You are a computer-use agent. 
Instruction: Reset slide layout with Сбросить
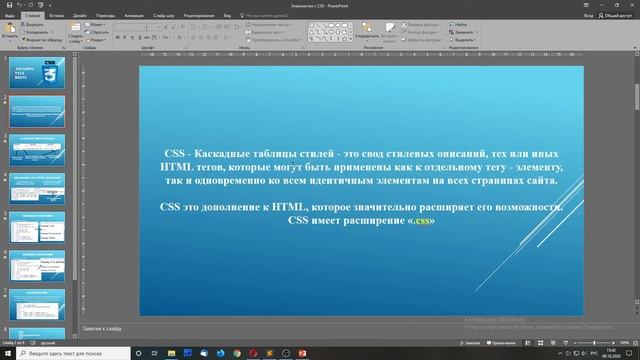coord(97,32)
